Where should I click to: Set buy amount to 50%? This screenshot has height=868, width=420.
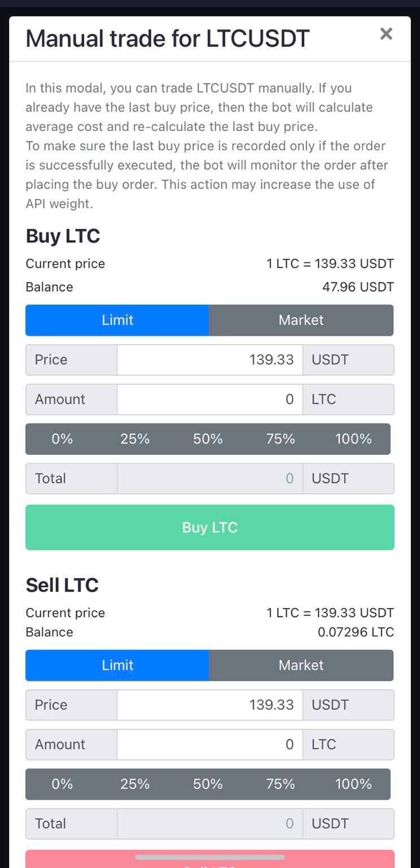[x=208, y=439]
